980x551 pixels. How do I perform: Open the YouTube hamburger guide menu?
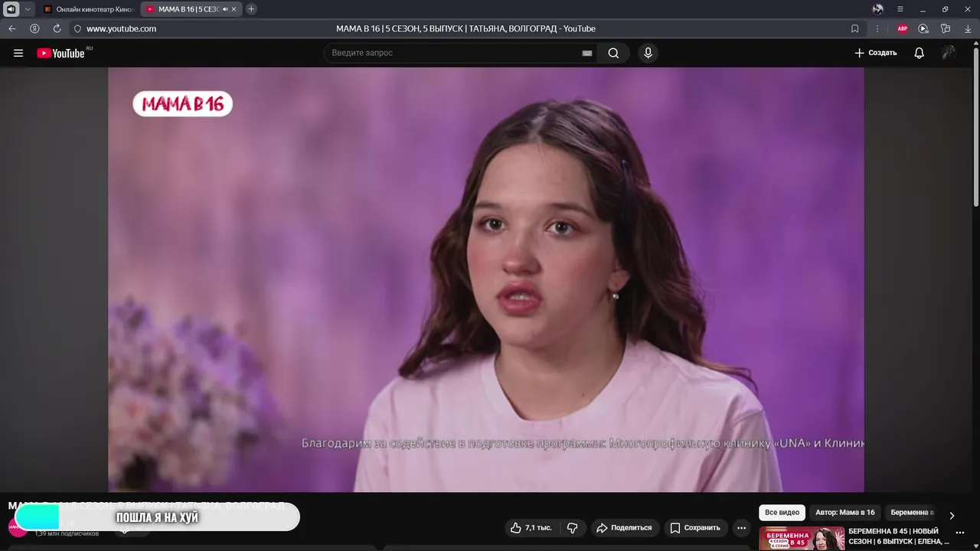pyautogui.click(x=18, y=53)
